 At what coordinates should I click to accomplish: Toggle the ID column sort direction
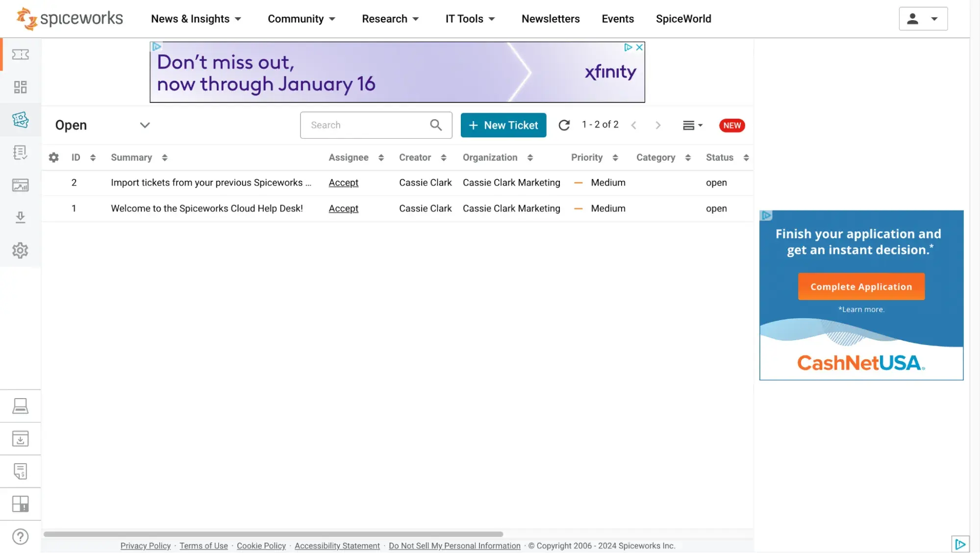pos(92,157)
